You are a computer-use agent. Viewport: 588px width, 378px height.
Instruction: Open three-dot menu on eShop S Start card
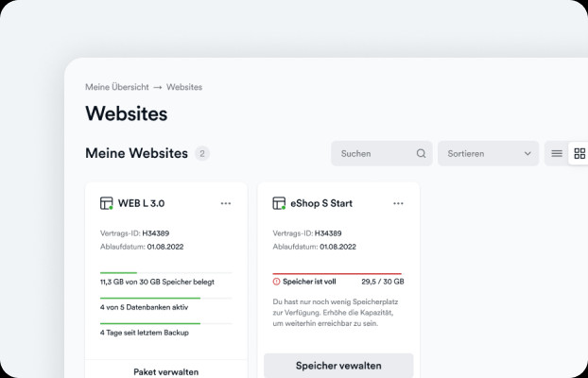pos(398,203)
